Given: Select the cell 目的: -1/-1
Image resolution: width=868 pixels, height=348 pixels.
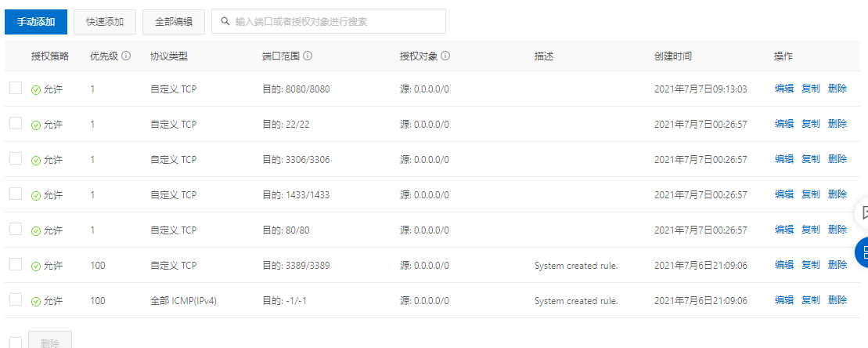Looking at the screenshot, I should (285, 300).
